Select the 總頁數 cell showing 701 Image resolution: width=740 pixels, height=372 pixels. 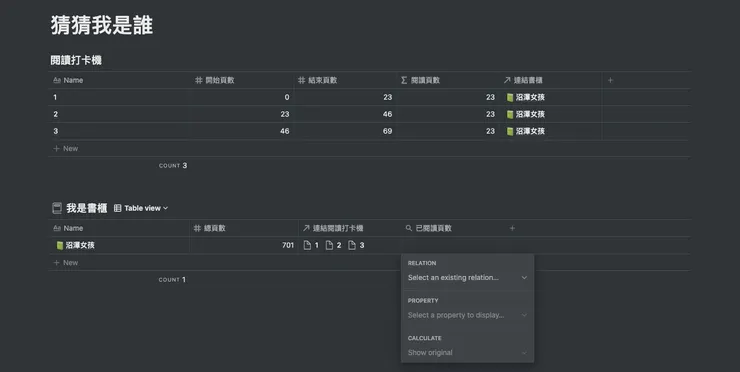pos(244,245)
